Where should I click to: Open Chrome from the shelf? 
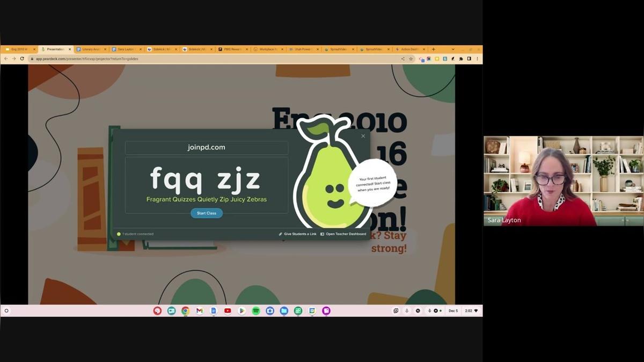coord(185,311)
